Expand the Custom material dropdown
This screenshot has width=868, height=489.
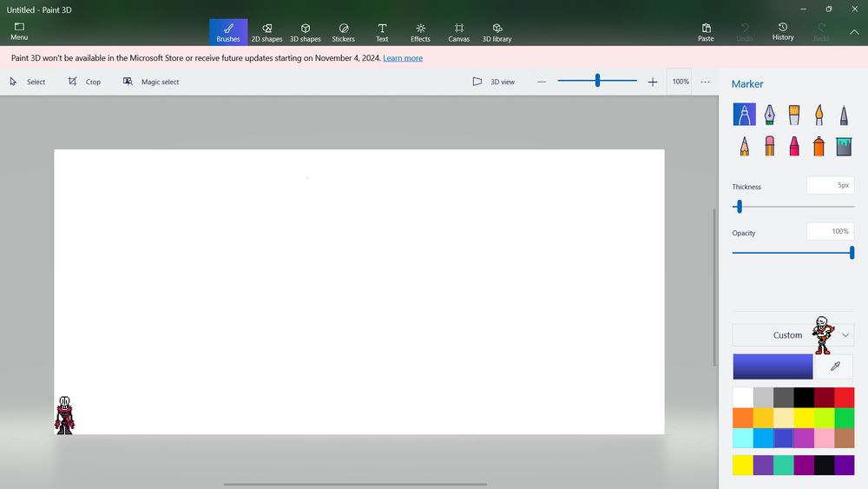coord(794,335)
